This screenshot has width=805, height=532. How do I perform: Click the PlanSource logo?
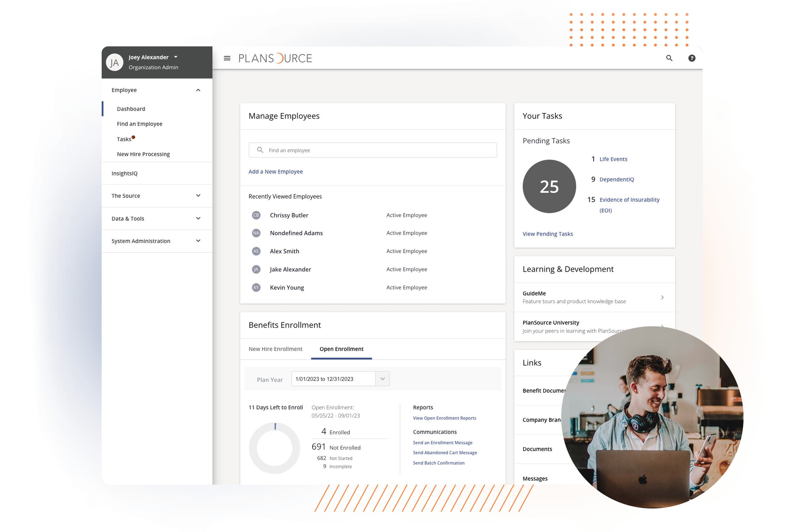(x=275, y=58)
